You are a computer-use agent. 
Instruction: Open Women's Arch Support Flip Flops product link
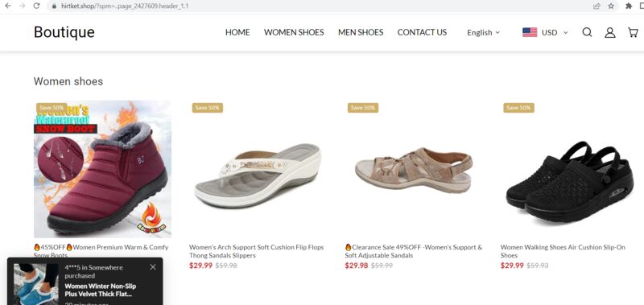pos(256,251)
